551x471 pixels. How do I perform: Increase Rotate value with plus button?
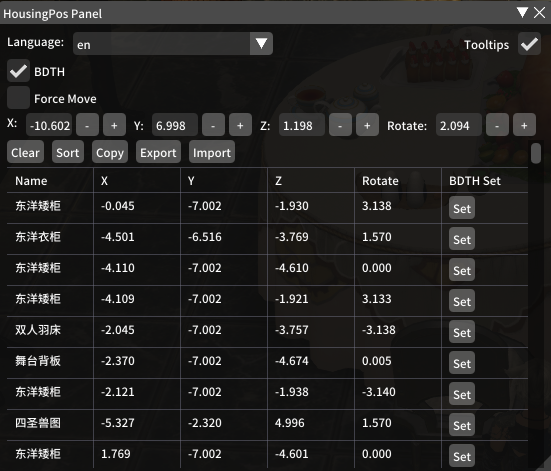tap(524, 125)
